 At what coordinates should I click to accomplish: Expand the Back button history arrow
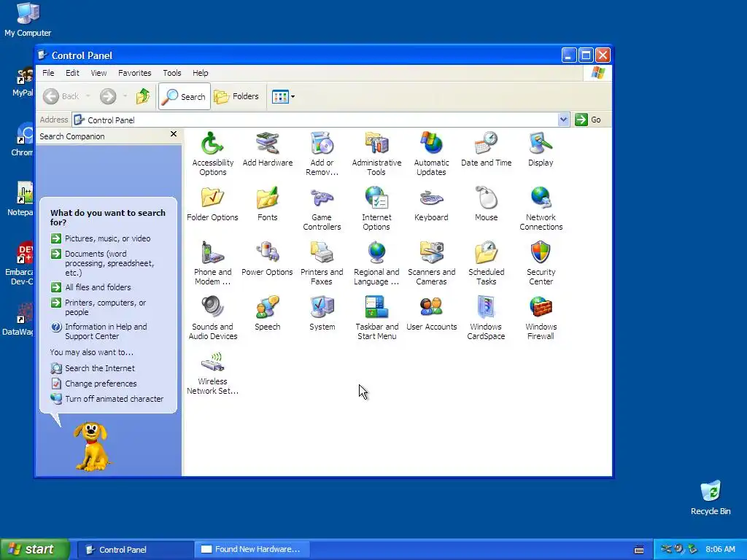pos(88,97)
